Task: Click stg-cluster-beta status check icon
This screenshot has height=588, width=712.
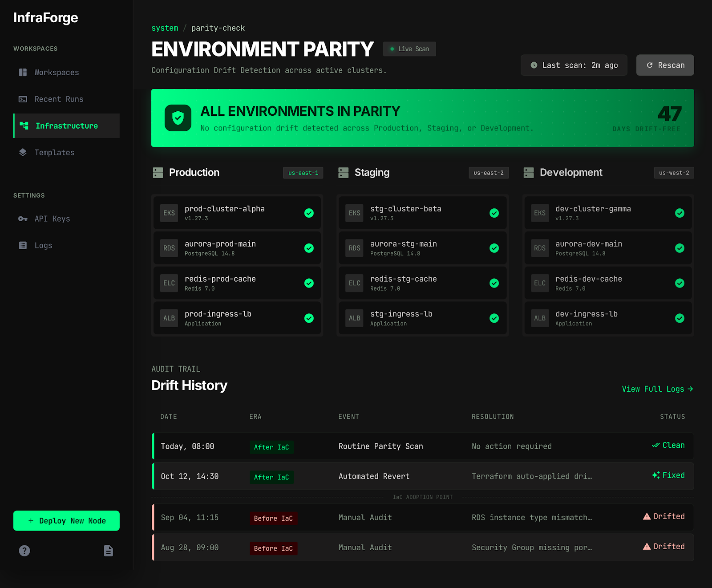Action: 494,213
